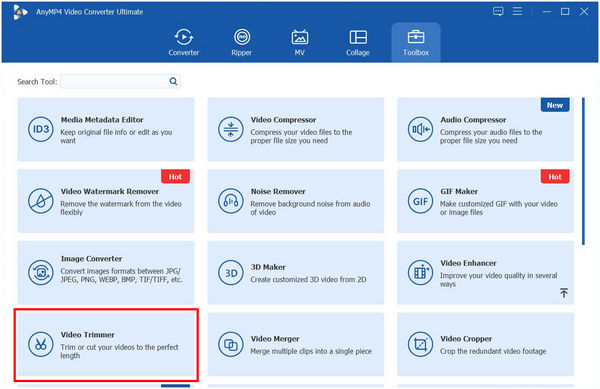Open Video Merger title
Image resolution: width=600 pixels, height=389 pixels.
coord(275,339)
